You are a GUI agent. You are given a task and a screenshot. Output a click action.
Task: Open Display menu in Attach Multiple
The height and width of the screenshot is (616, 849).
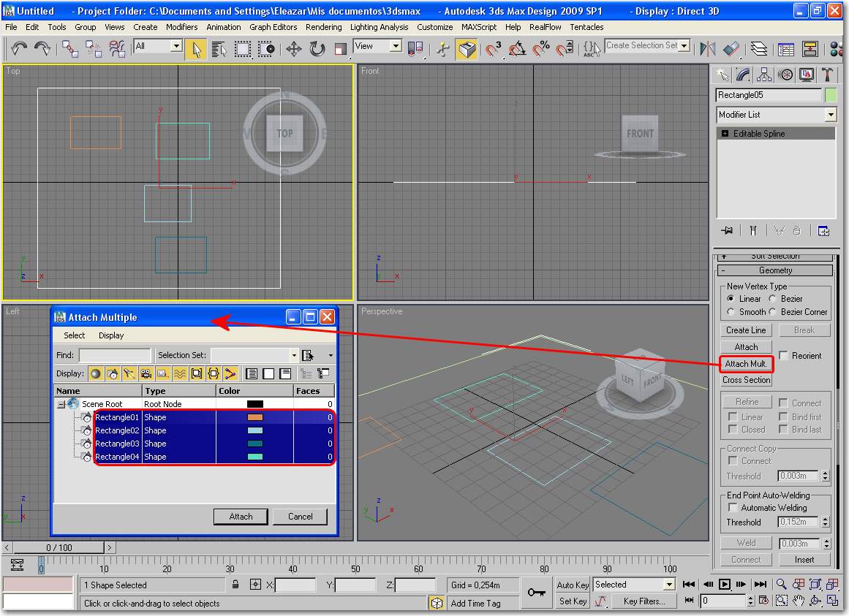click(111, 335)
